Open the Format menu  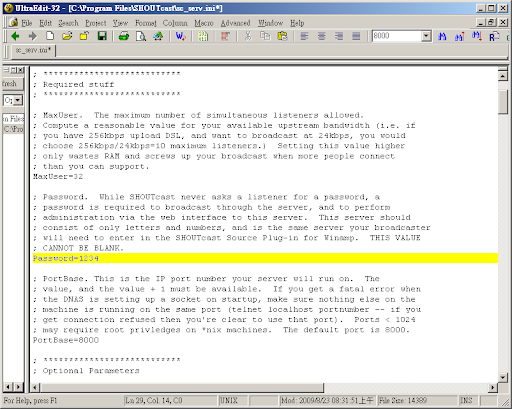146,23
